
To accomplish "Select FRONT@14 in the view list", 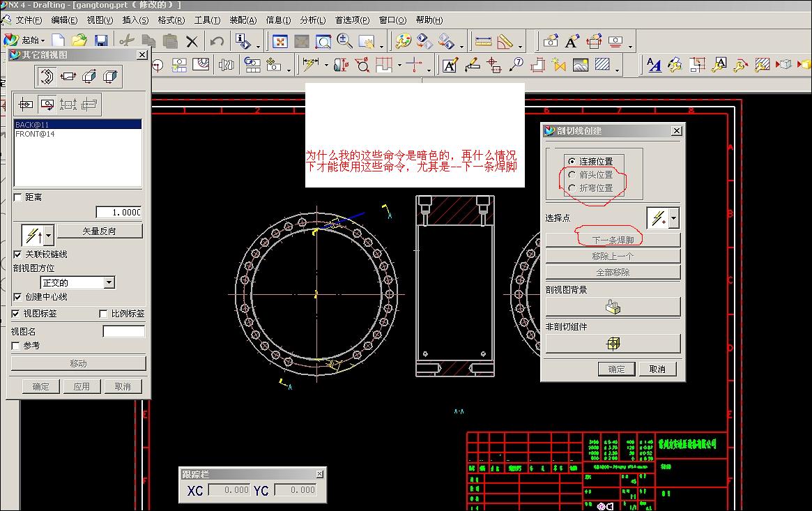I will [77, 134].
